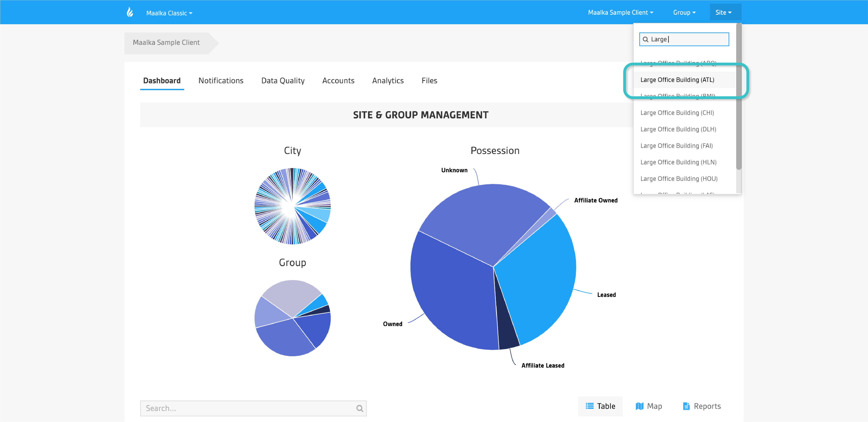The height and width of the screenshot is (422, 868).
Task: Click the City pie chart
Action: pos(292,206)
